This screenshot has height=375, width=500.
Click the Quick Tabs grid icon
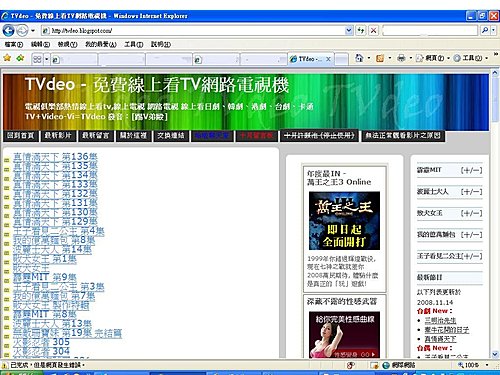(37, 59)
